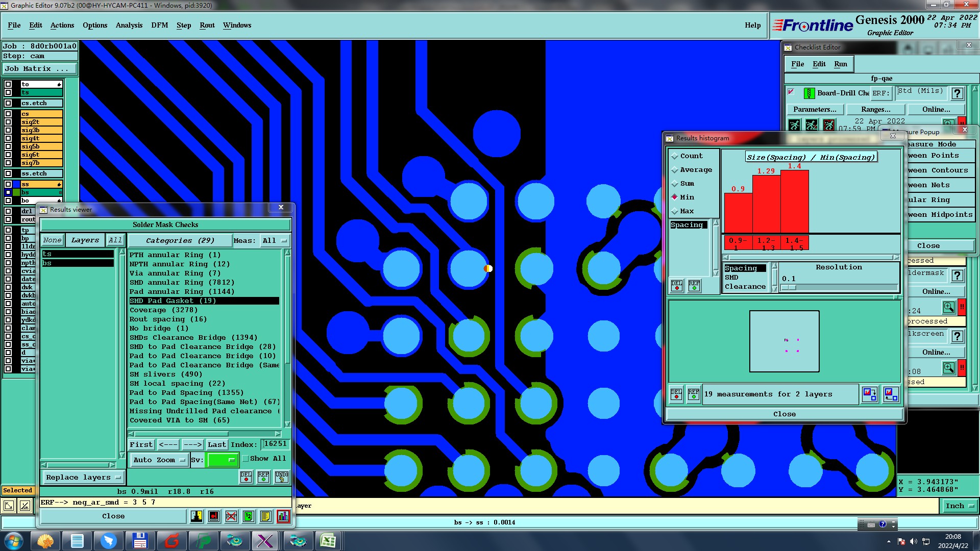Open the Analysis menu
Screen dimensions: 980x551
pyautogui.click(x=129, y=25)
